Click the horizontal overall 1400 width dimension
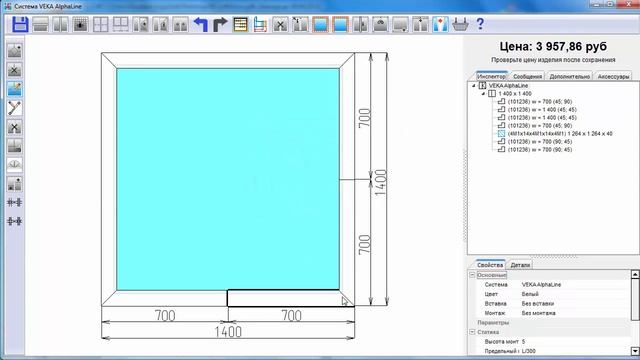 point(228,332)
